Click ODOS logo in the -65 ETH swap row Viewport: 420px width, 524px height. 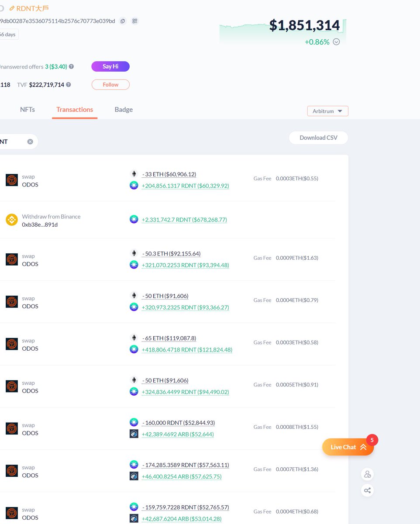12,344
